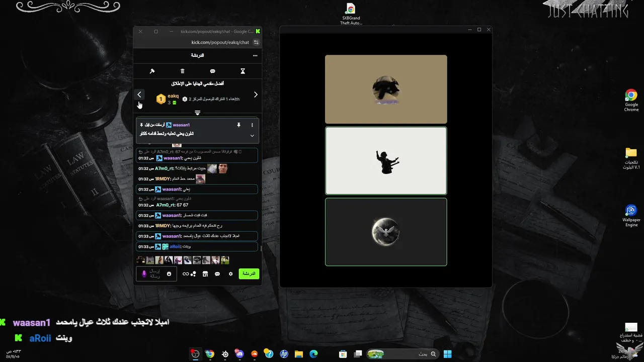
Task: Click the purple microphone icon in message box
Action: click(144, 274)
